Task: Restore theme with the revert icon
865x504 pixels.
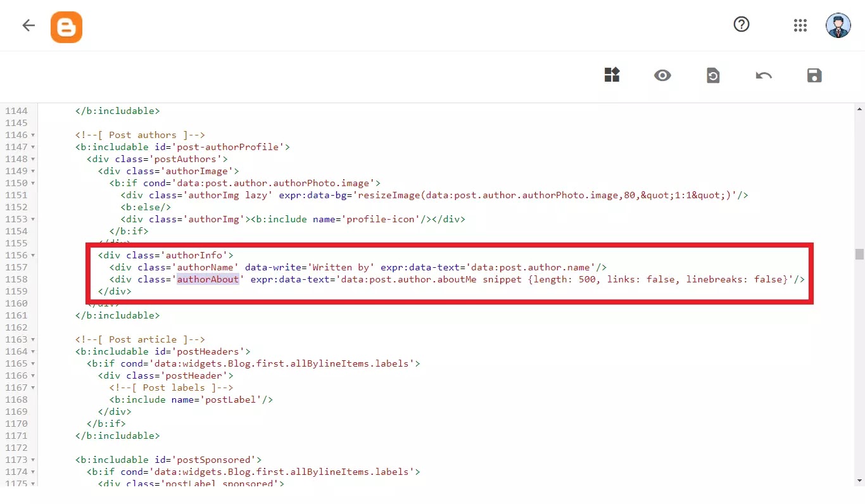Action: pyautogui.click(x=713, y=76)
